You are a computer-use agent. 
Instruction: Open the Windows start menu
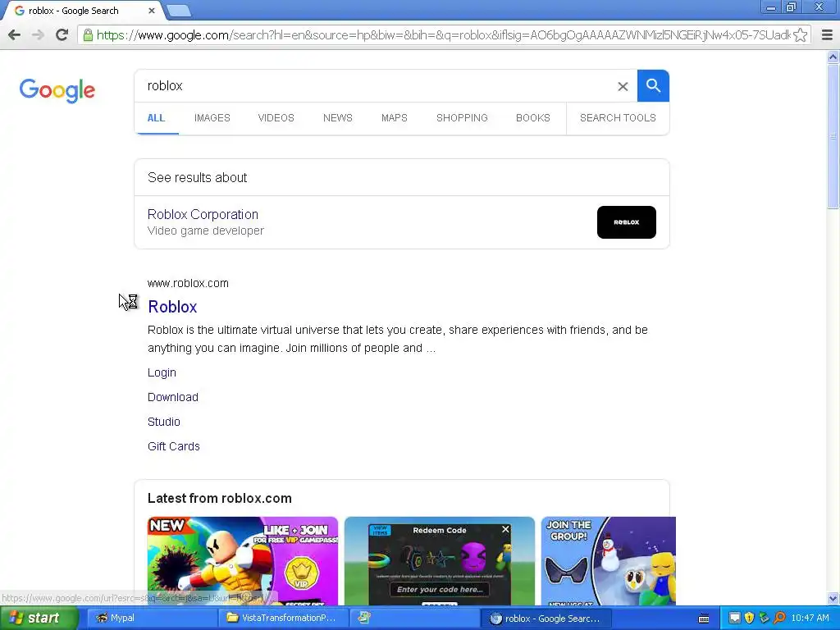click(38, 618)
